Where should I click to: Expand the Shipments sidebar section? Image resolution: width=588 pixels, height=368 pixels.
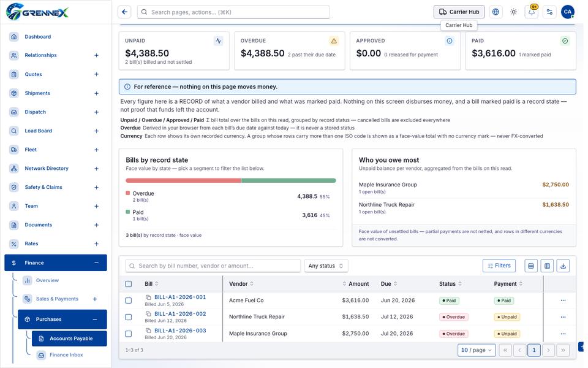(x=96, y=93)
